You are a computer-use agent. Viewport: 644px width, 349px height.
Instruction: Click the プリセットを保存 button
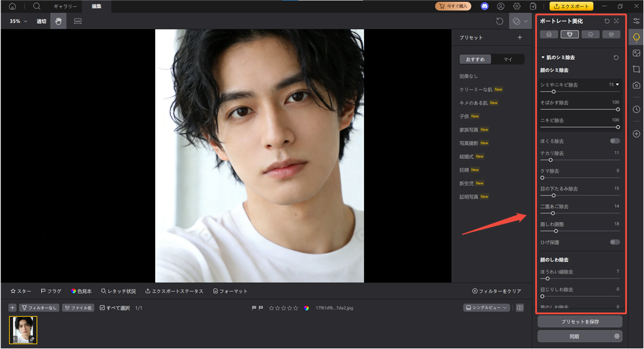pyautogui.click(x=579, y=322)
